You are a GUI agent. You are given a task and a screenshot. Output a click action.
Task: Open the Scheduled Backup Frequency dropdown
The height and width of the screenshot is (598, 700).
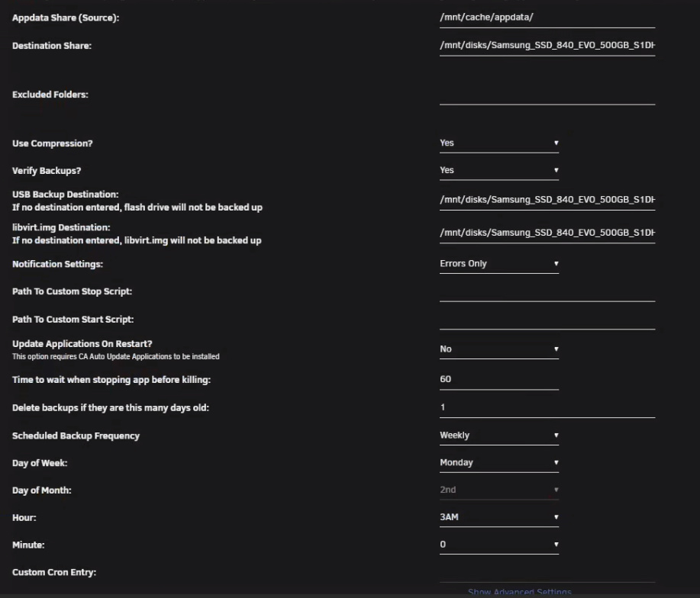pyautogui.click(x=498, y=436)
